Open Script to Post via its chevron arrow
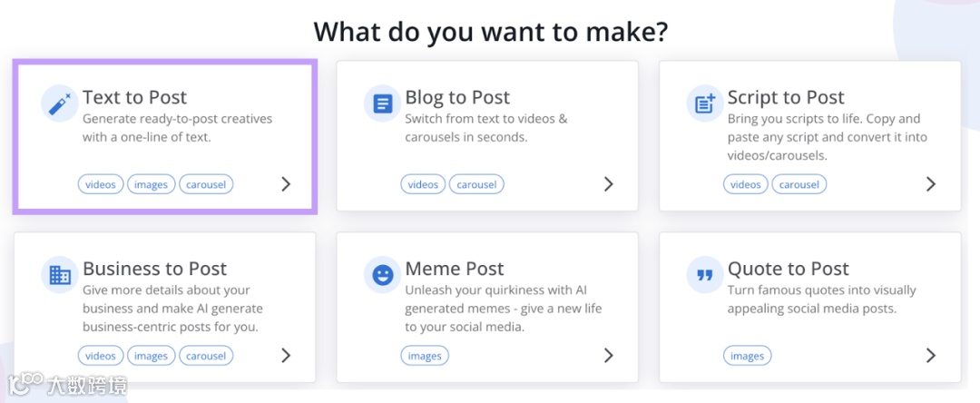 pos(930,184)
